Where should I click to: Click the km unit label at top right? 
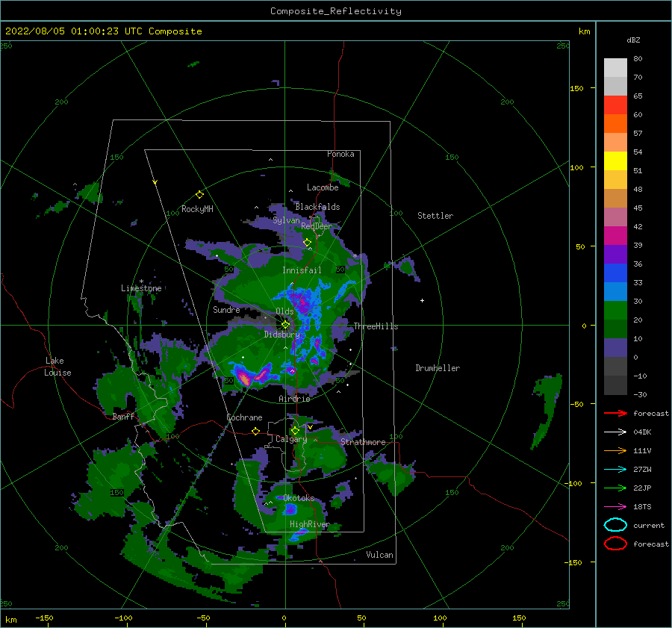(584, 31)
